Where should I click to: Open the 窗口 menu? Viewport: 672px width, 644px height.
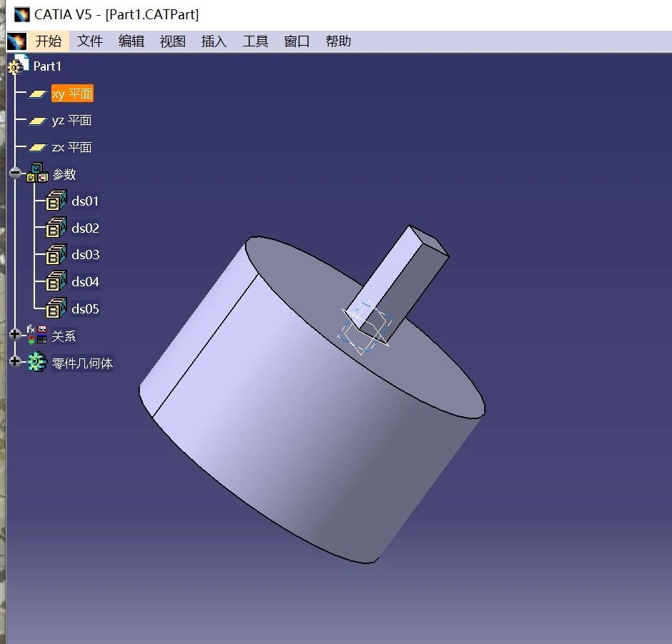296,41
